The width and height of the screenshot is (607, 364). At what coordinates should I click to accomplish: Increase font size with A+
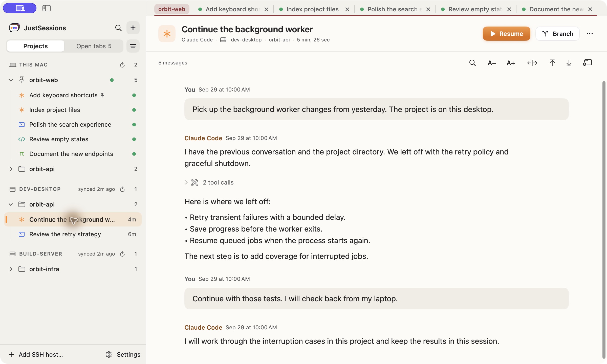pos(511,63)
